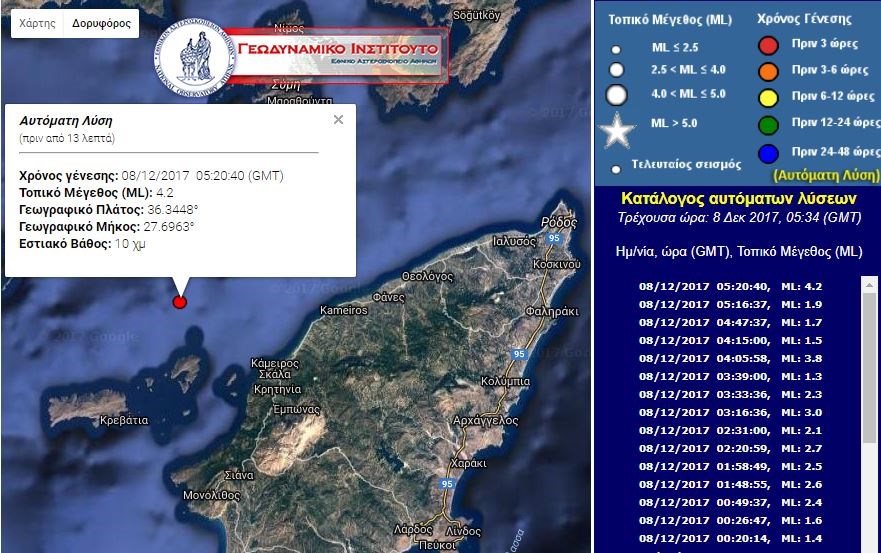The height and width of the screenshot is (553, 881).
Task: Switch to Δορυφόρος satellite view
Action: click(102, 23)
